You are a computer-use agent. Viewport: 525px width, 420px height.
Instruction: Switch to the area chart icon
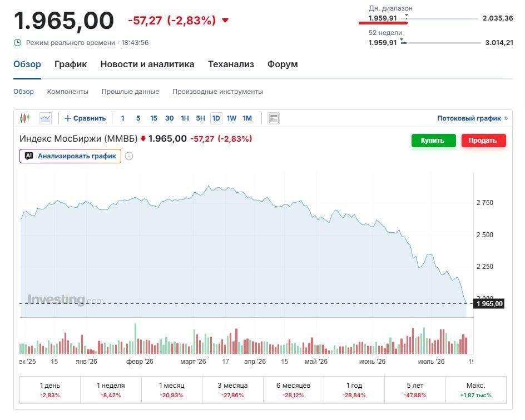(x=46, y=118)
